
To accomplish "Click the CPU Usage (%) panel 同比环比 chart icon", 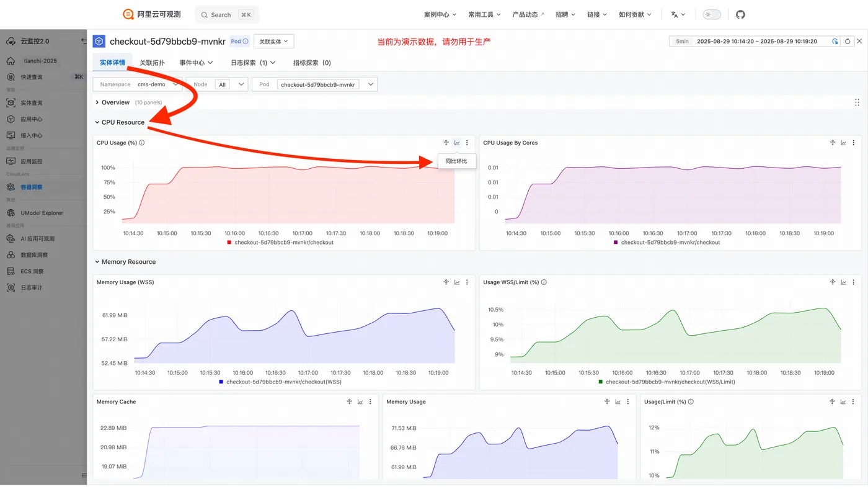I will (457, 143).
